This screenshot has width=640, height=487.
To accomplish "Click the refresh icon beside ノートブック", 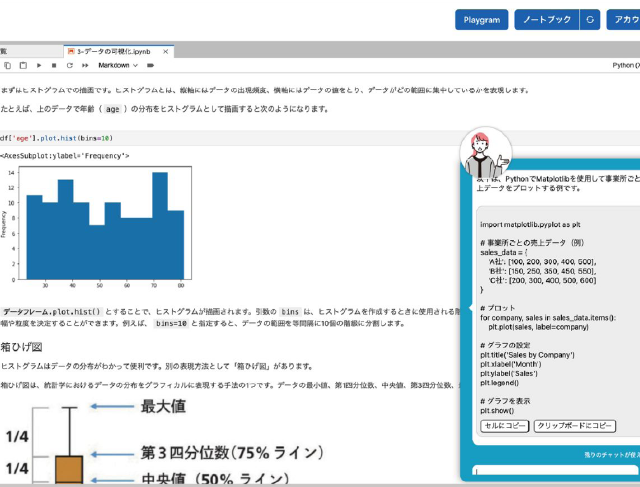I will point(591,19).
